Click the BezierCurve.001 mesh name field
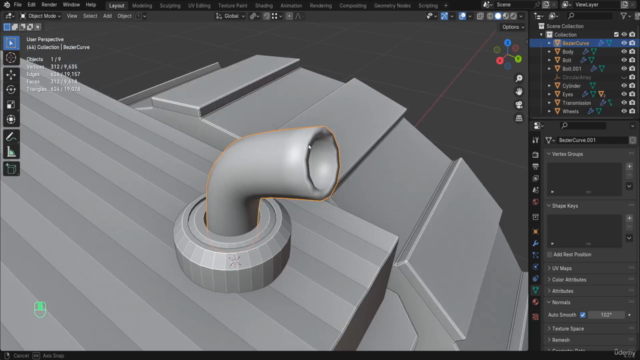This screenshot has width=640, height=360. (592, 140)
